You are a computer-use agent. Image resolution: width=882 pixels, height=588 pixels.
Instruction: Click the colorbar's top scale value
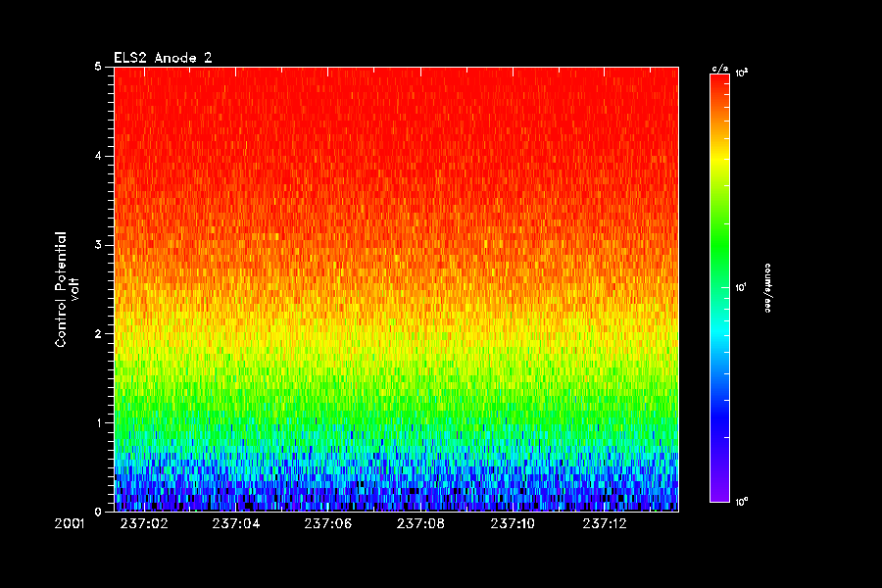[x=742, y=73]
